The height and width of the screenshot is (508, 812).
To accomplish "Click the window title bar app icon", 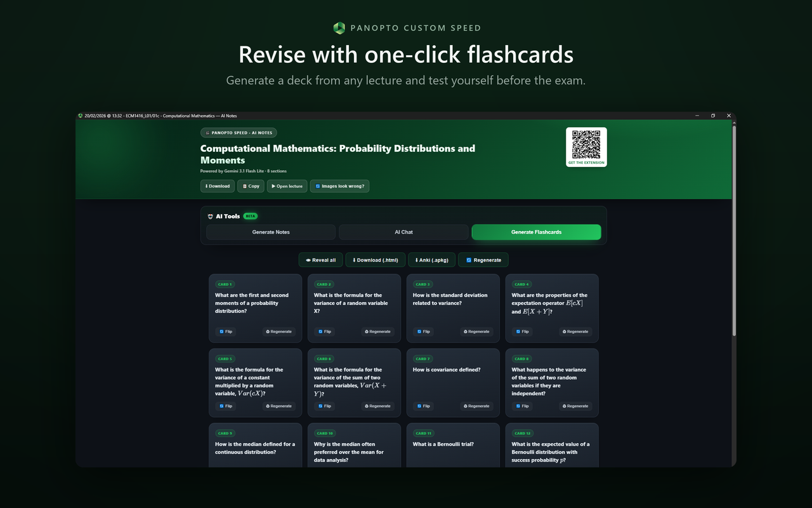I will pyautogui.click(x=81, y=116).
